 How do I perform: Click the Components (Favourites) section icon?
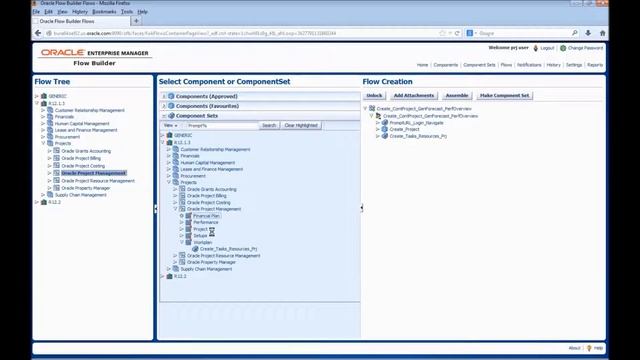[171, 106]
